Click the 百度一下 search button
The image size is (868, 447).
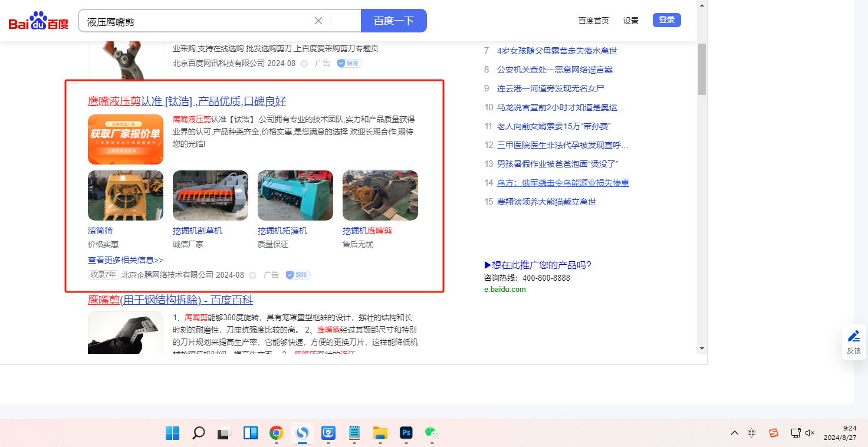coord(393,21)
